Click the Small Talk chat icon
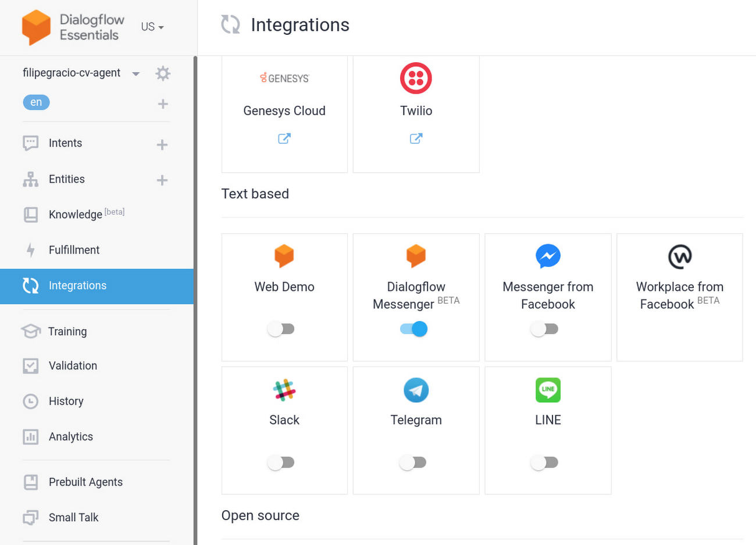 (30, 518)
